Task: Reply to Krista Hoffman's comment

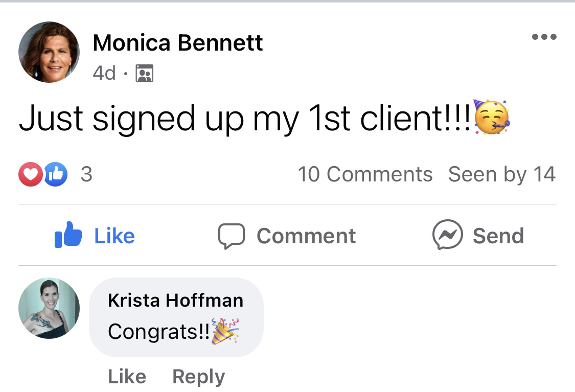Action: click(x=199, y=377)
